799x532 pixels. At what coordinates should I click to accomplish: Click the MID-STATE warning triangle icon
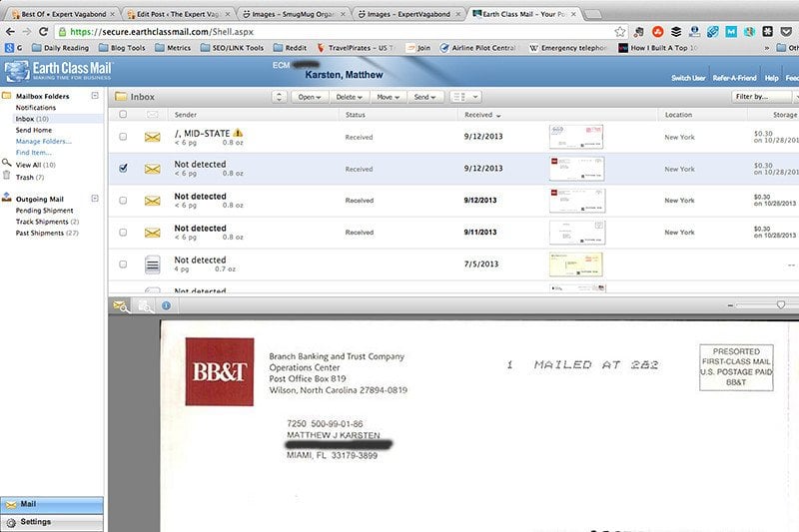click(238, 133)
